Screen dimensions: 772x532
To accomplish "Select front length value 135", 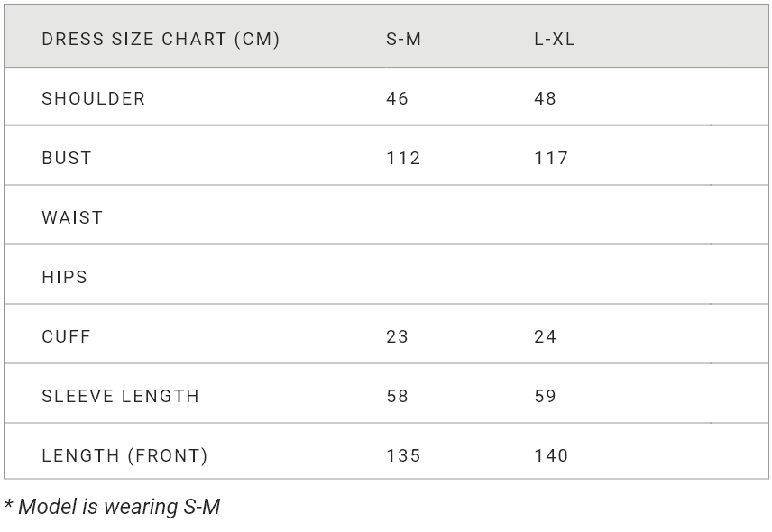I will [403, 455].
